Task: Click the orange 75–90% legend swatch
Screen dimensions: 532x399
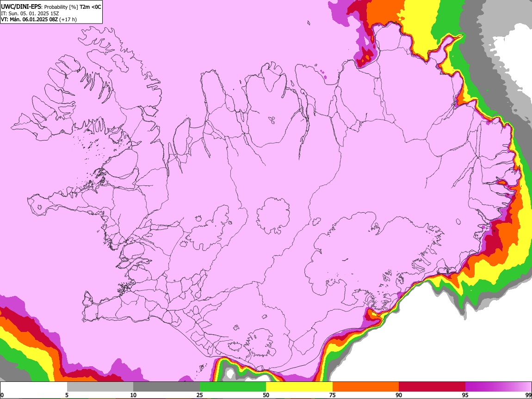Action: [365, 387]
